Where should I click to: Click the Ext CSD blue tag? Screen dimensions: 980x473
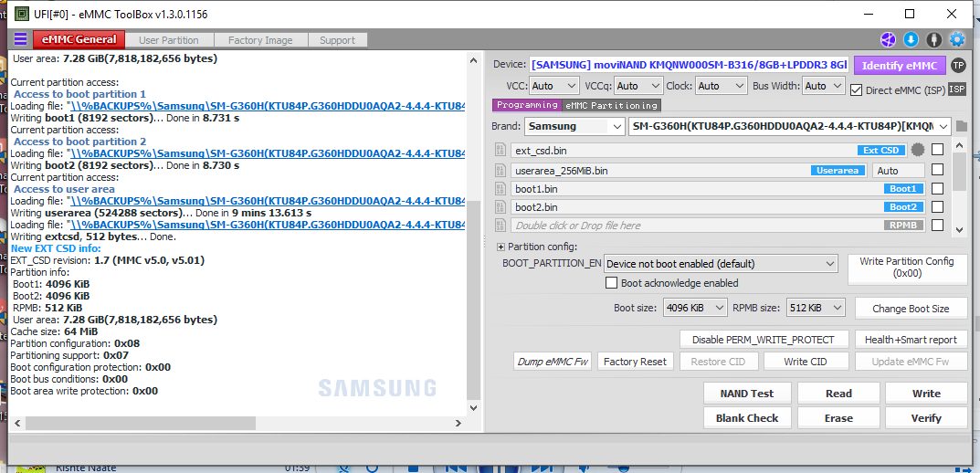coord(881,151)
